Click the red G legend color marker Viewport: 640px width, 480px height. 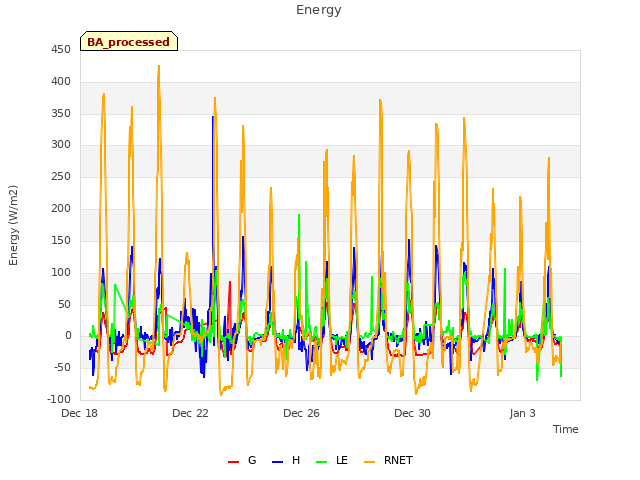[233, 462]
